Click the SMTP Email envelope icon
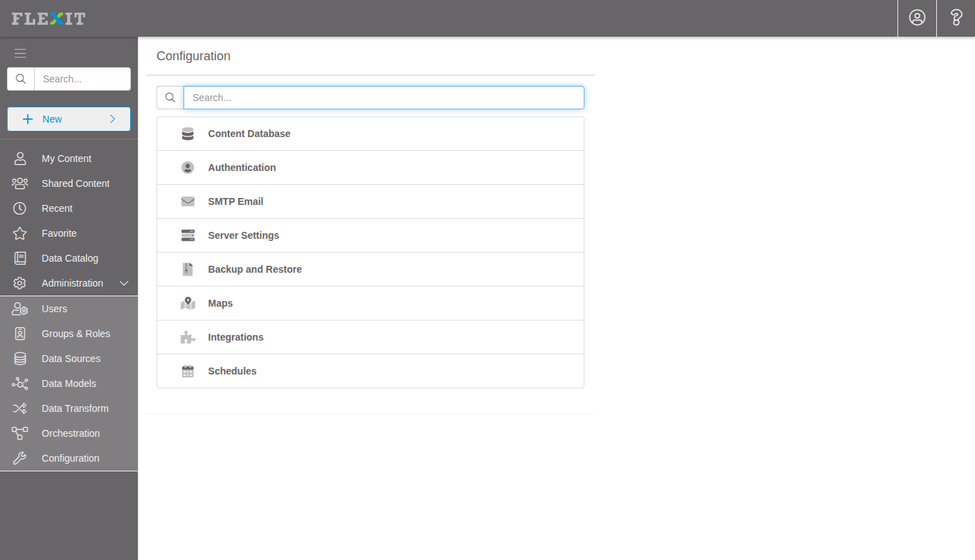The height and width of the screenshot is (560, 975). (188, 201)
